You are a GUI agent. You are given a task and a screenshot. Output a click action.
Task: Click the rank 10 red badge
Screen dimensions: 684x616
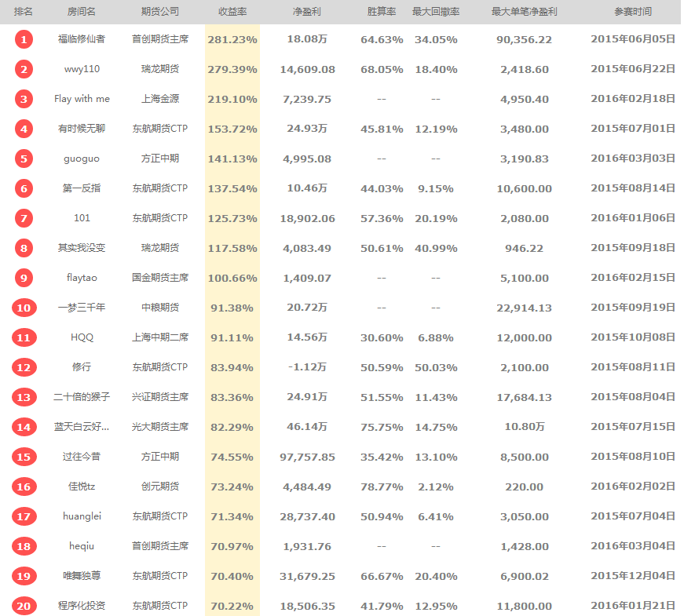(x=24, y=308)
